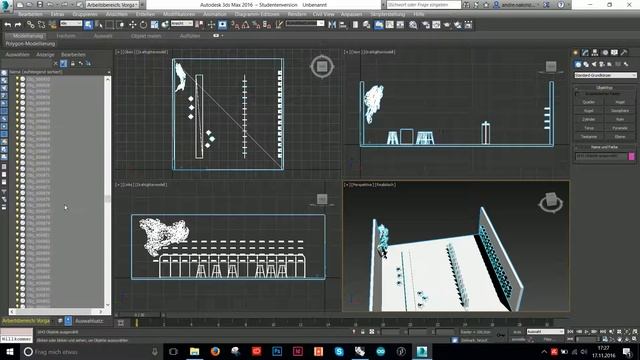Viewport: 640px width, 360px height.
Task: Open the Rendered Frame Window
Action: pos(436,25)
